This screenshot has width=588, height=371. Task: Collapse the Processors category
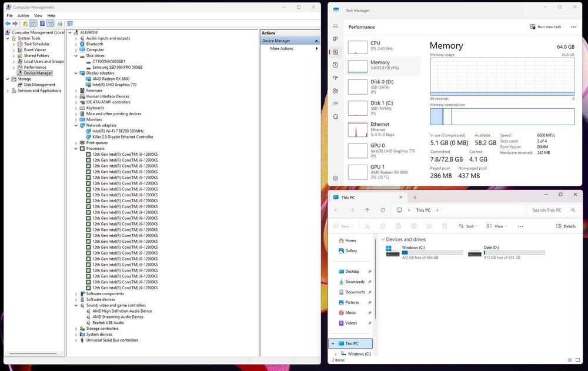pos(76,149)
